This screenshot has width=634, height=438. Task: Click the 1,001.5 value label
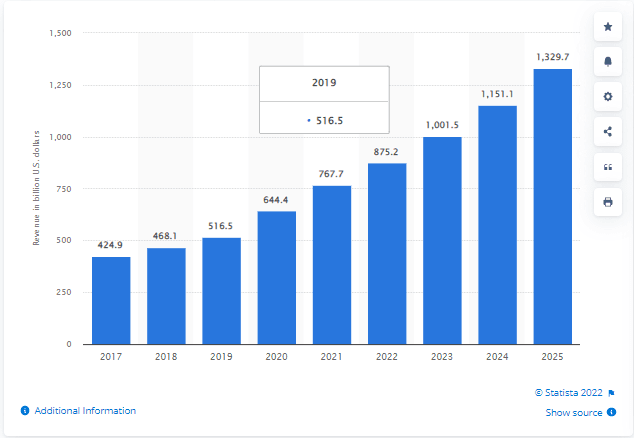[x=442, y=125]
